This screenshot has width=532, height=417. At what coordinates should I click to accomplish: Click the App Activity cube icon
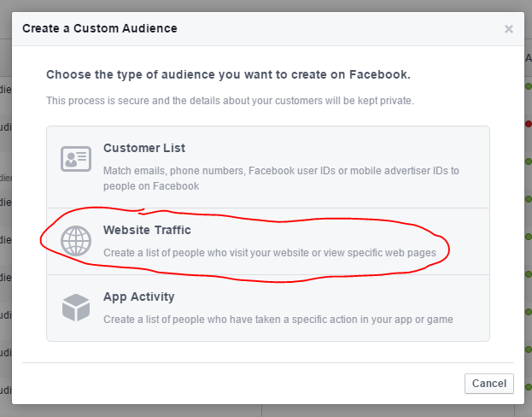point(76,308)
